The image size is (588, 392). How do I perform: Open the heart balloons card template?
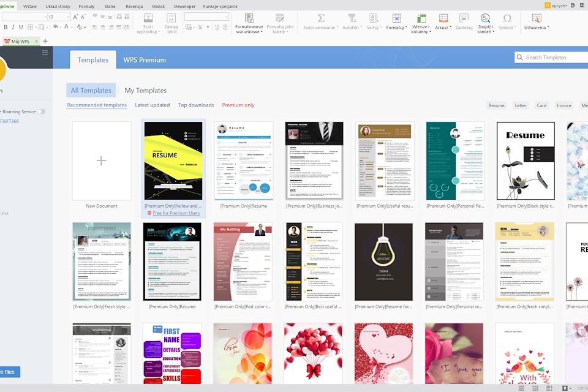pyautogui.click(x=313, y=353)
